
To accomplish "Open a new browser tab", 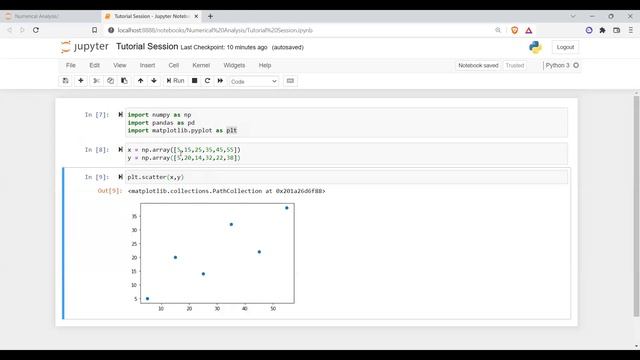I will [210, 16].
